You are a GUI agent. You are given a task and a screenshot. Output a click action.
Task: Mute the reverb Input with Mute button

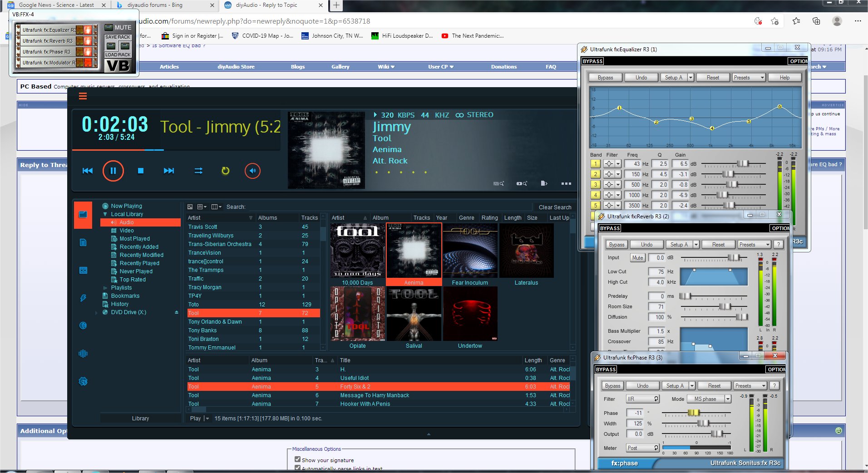(637, 258)
